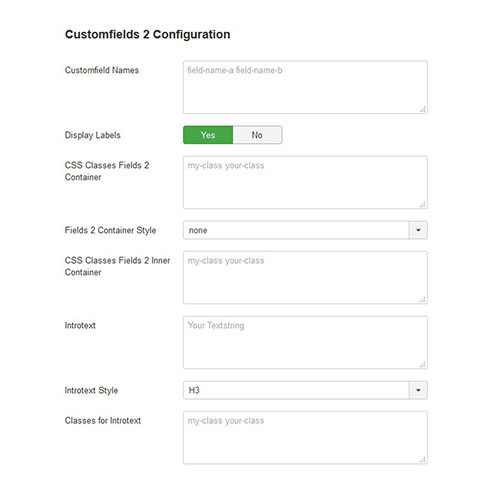The height and width of the screenshot is (500, 500).
Task: Click the resize grip of Classes for Introtext textarea
Action: (x=423, y=459)
